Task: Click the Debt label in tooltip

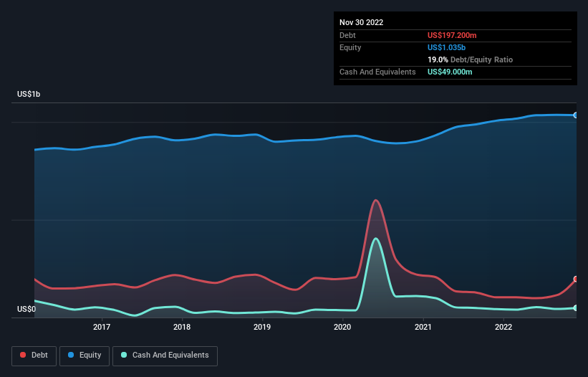Action: [x=347, y=35]
